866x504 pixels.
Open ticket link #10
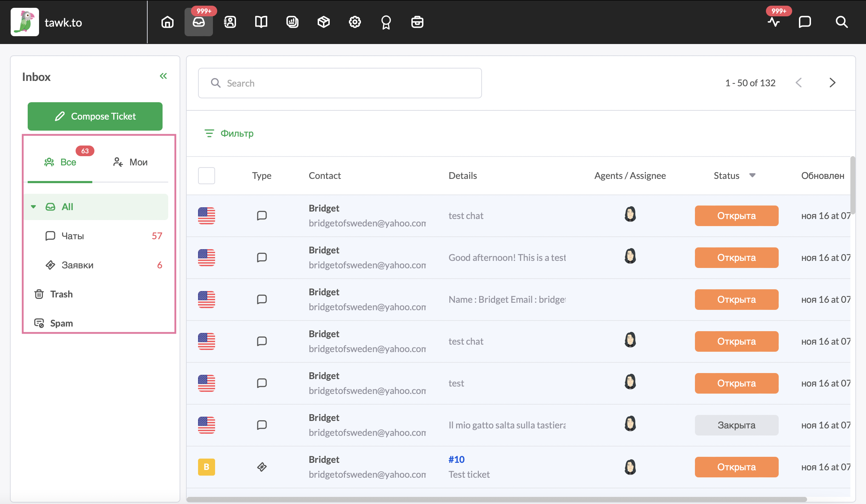tap(456, 459)
